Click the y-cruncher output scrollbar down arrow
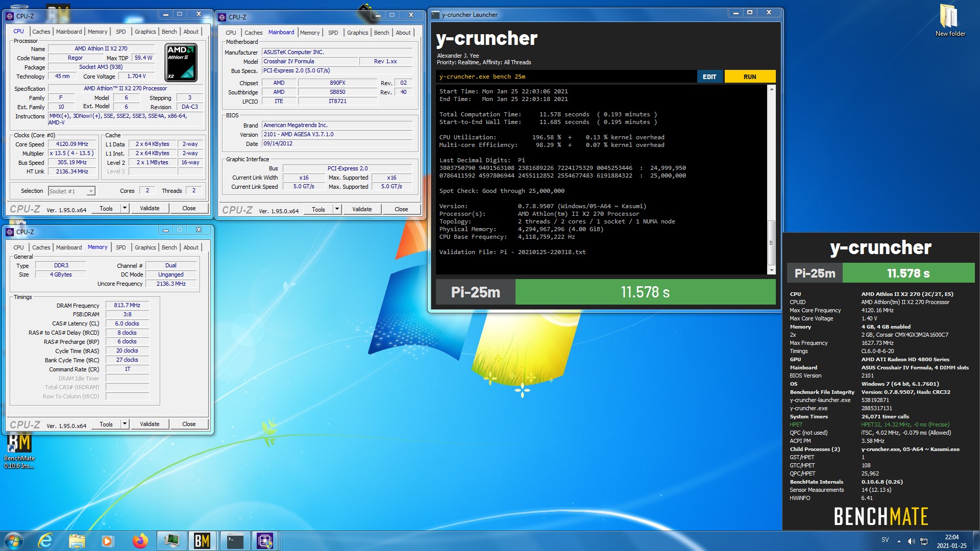The image size is (980, 551). 771,270
